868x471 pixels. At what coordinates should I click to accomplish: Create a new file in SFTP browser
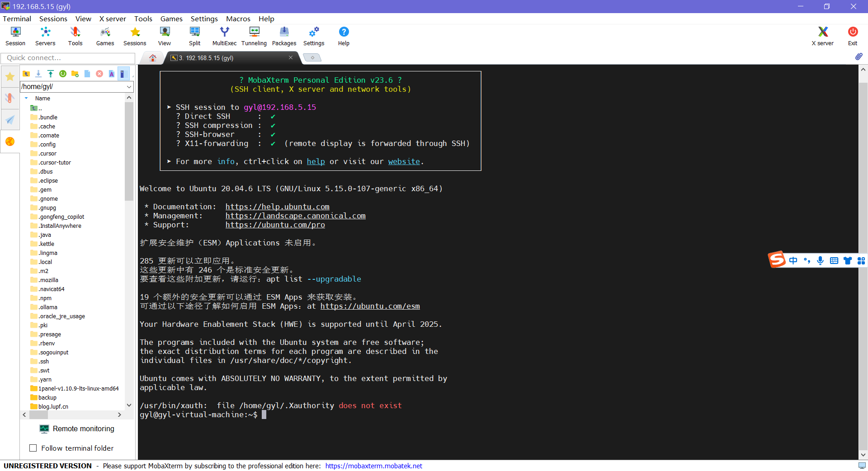pos(87,74)
